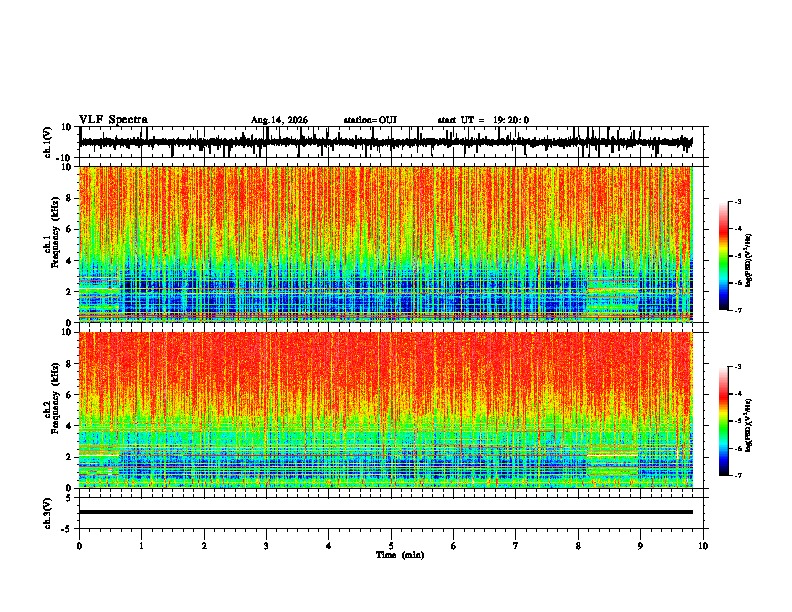Click the "ch.1(V)" waveform axis label
The width and height of the screenshot is (792, 612).
(x=48, y=142)
